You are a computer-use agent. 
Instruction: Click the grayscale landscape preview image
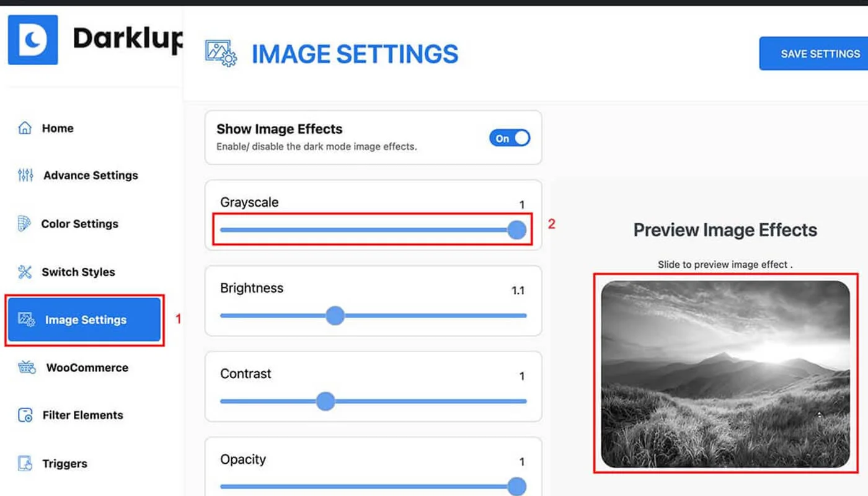pos(725,374)
